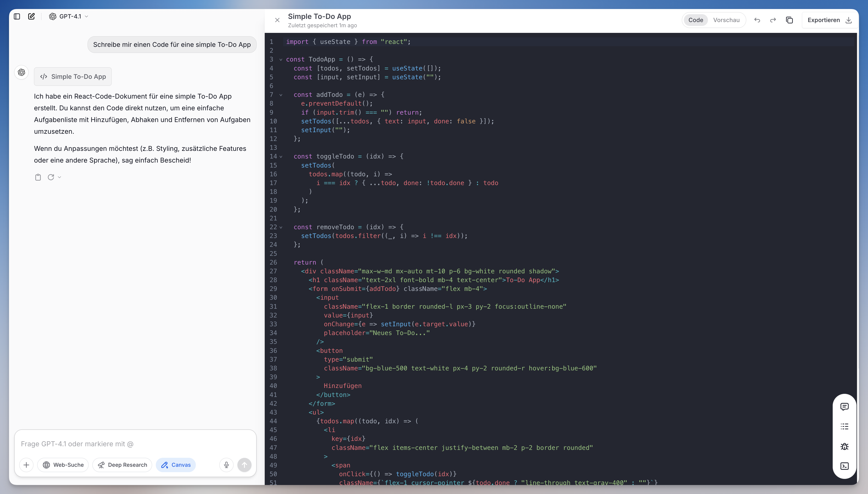Enable Deep Research mode
Viewport: 868px width, 494px height.
click(122, 465)
